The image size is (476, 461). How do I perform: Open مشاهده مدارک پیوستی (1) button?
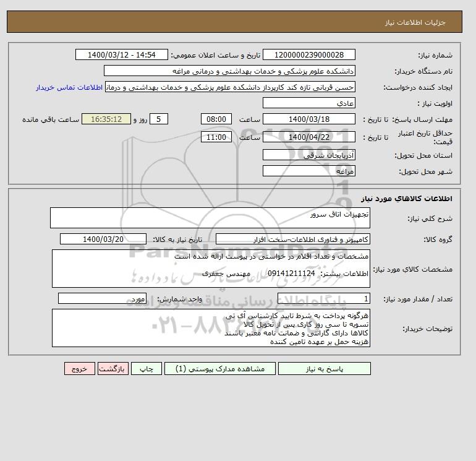[x=220, y=369]
